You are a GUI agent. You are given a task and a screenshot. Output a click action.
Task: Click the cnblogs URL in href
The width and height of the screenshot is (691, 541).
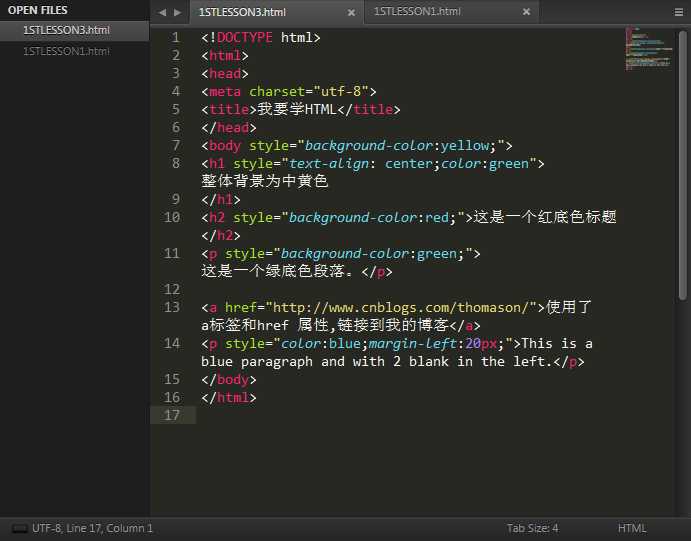tap(401, 308)
